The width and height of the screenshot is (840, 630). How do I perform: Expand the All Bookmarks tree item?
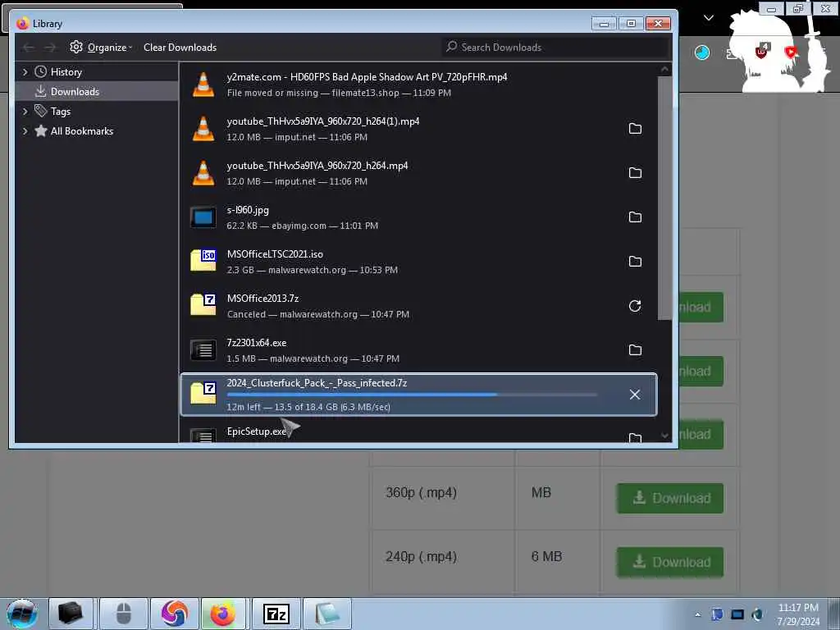coord(25,131)
